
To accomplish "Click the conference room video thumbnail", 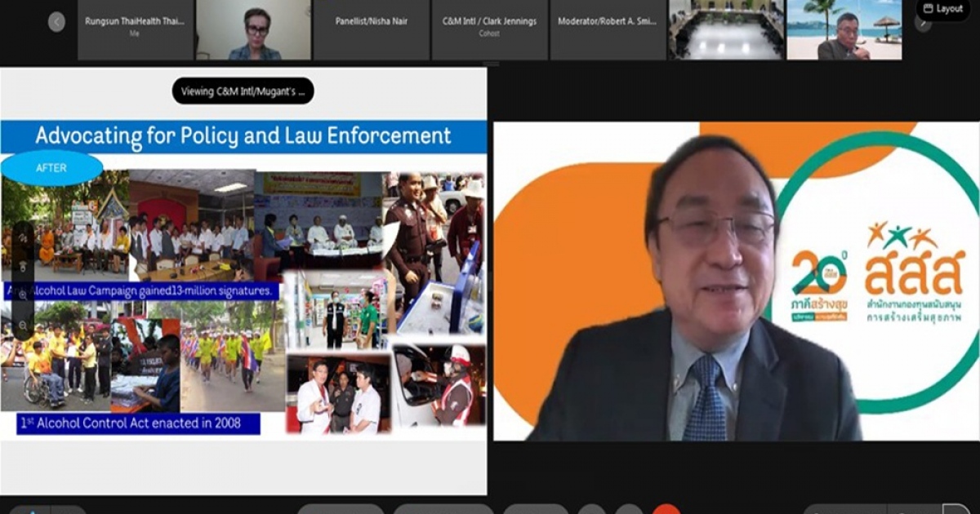I will point(725,29).
